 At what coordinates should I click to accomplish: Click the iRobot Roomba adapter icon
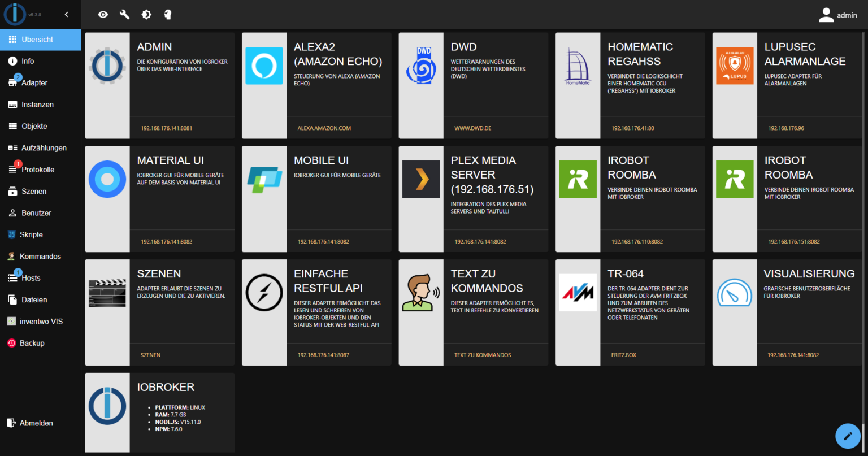tap(578, 179)
